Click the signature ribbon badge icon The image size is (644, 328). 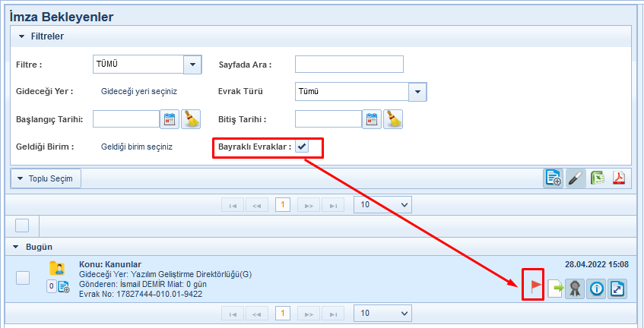[x=576, y=289]
